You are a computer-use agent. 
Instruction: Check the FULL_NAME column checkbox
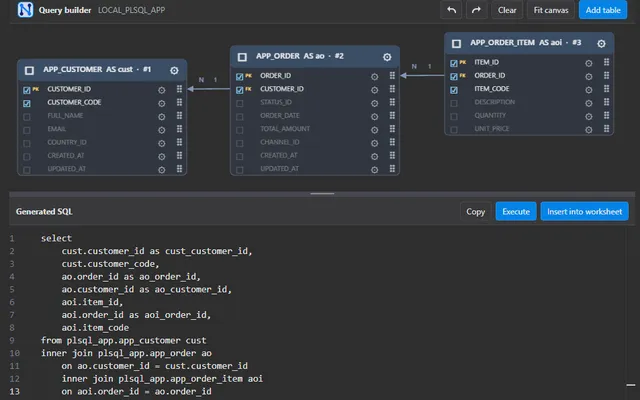click(x=27, y=117)
